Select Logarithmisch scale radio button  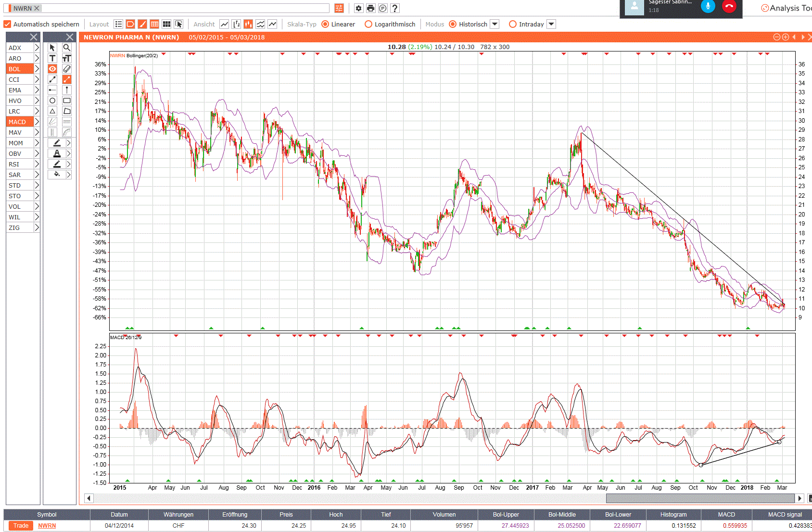tap(368, 24)
